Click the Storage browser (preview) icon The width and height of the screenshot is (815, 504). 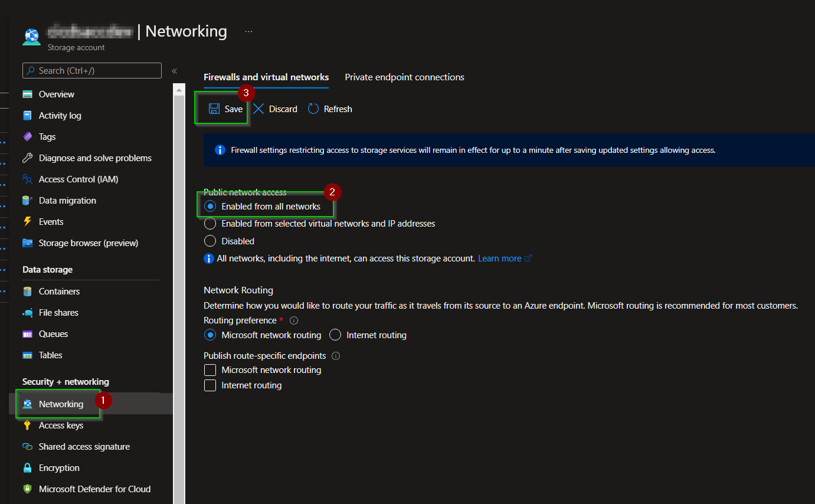coord(27,243)
